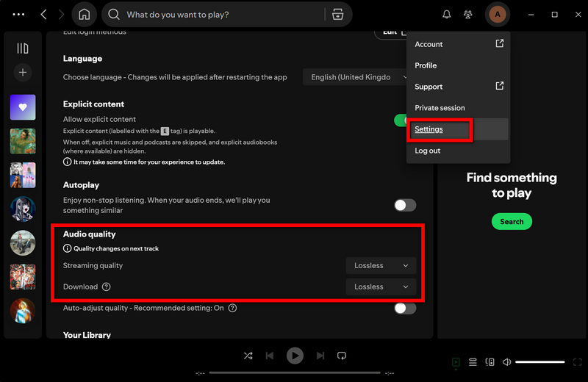Start playback with play button

point(295,356)
